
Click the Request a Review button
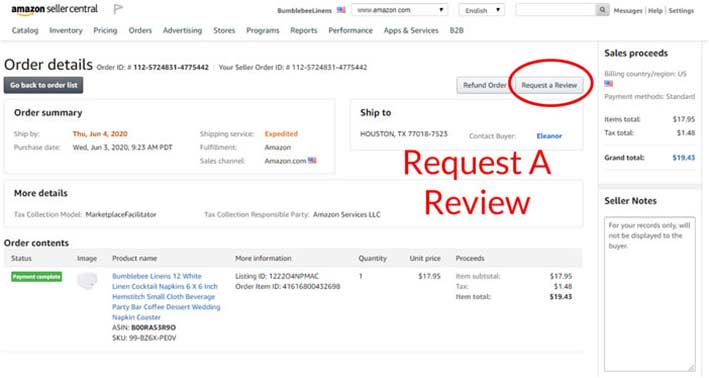tap(549, 85)
